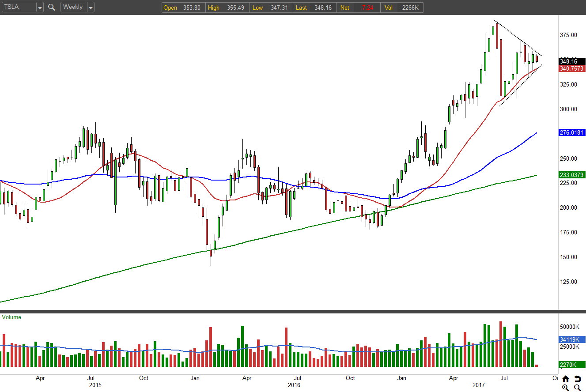Click the Open value 353.80
Viewport: 586px width, 392px height.
point(191,8)
